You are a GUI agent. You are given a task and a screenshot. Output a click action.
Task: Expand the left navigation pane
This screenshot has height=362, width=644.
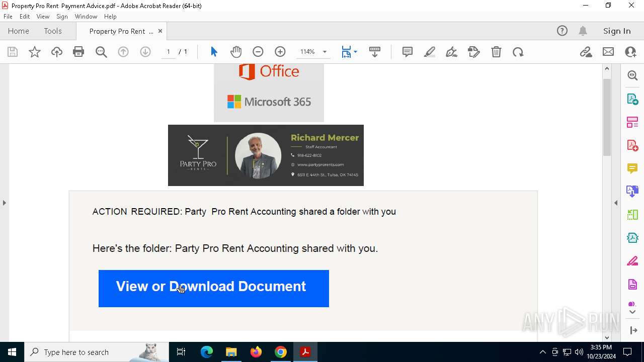pos(4,203)
